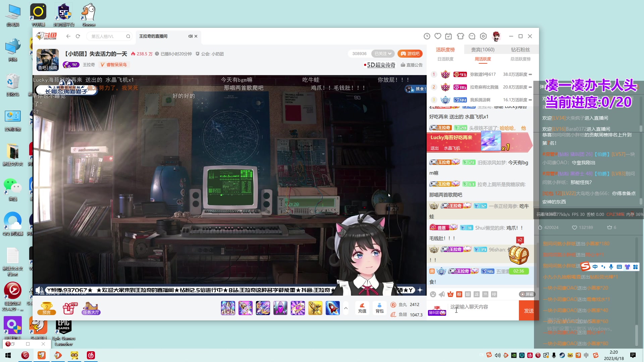Open Sogou IME voice input microphone
Viewport: 644px width, 362px height.
click(x=611, y=267)
